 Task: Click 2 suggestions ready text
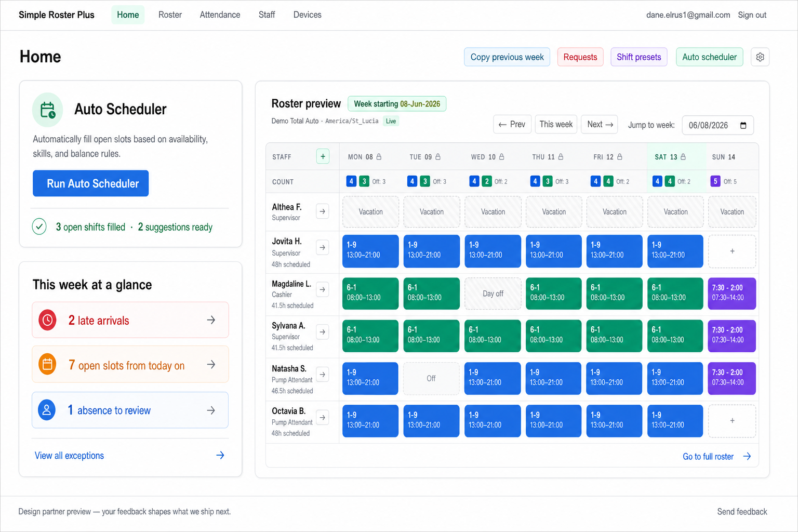(x=175, y=227)
